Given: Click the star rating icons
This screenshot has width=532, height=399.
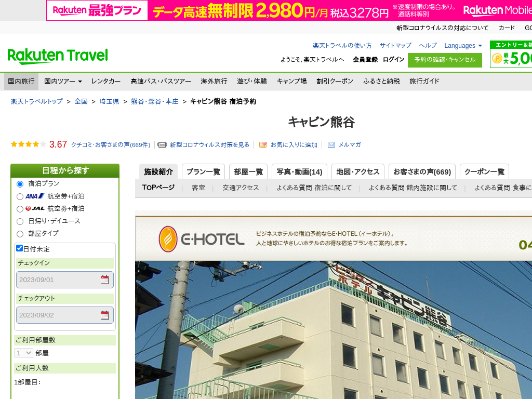Looking at the screenshot, I should click(28, 144).
